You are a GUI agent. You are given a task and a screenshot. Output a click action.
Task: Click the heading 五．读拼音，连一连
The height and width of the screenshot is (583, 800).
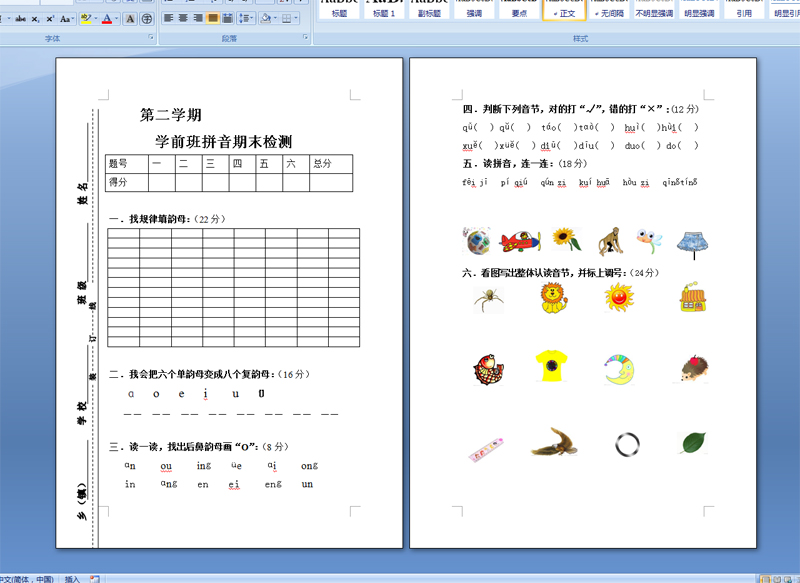click(509, 163)
